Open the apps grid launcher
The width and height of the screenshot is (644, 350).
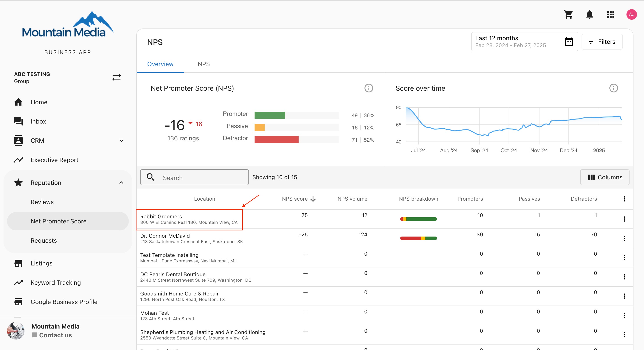pos(611,14)
